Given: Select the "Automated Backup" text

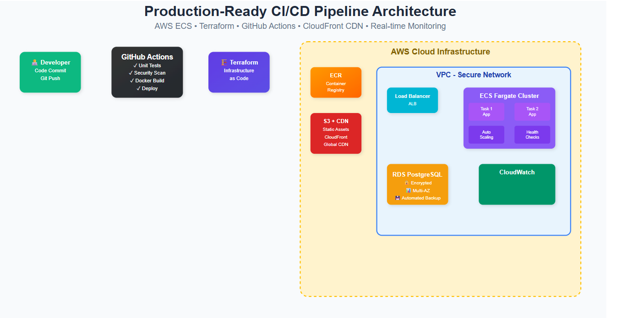Looking at the screenshot, I should tap(421, 198).
